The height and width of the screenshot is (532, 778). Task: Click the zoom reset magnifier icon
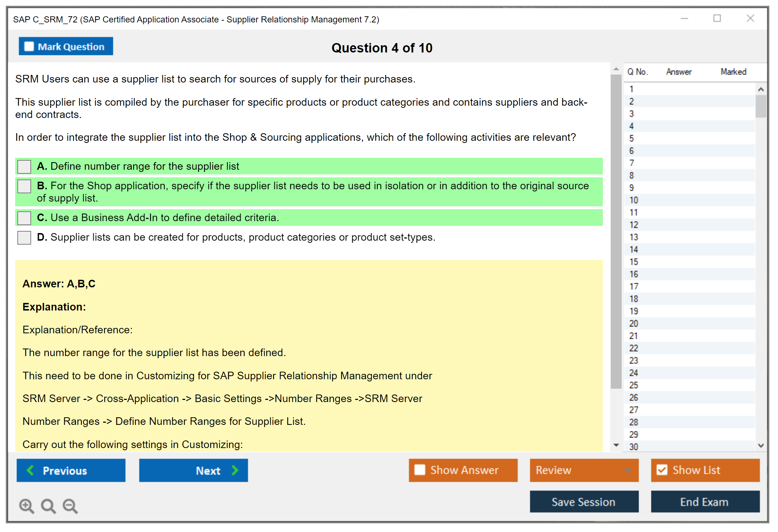48,506
